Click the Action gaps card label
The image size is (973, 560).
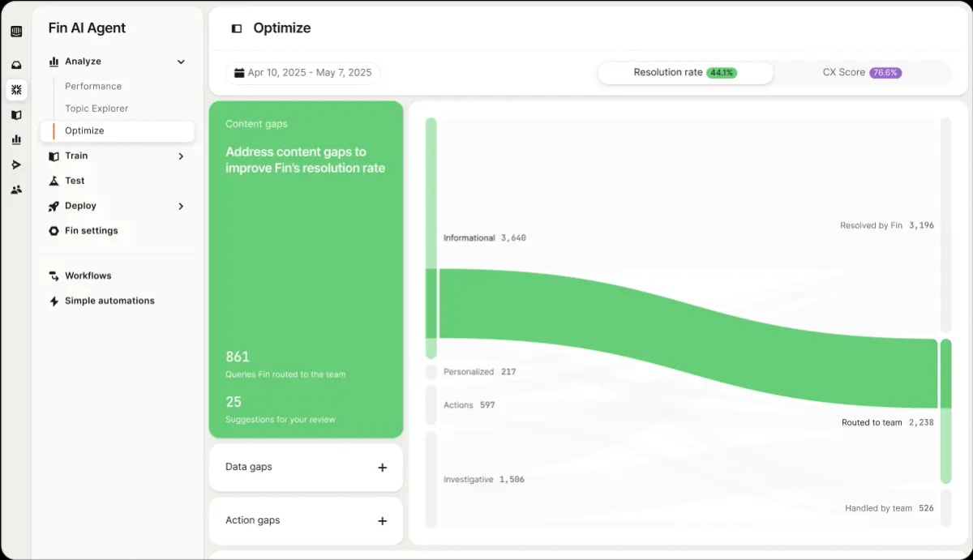[252, 520]
